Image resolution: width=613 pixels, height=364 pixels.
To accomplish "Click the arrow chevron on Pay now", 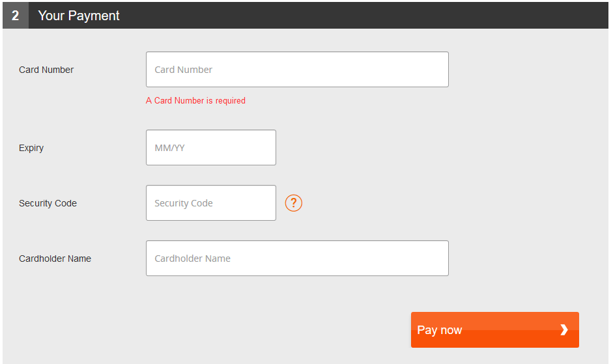I will pos(564,330).
